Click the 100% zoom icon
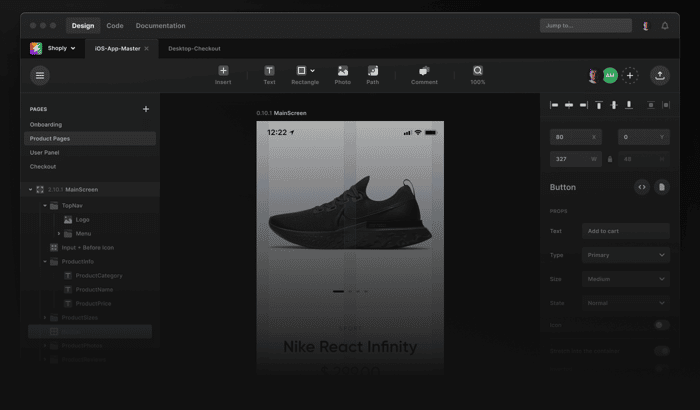Image resolution: width=700 pixels, height=410 pixels. point(478,75)
